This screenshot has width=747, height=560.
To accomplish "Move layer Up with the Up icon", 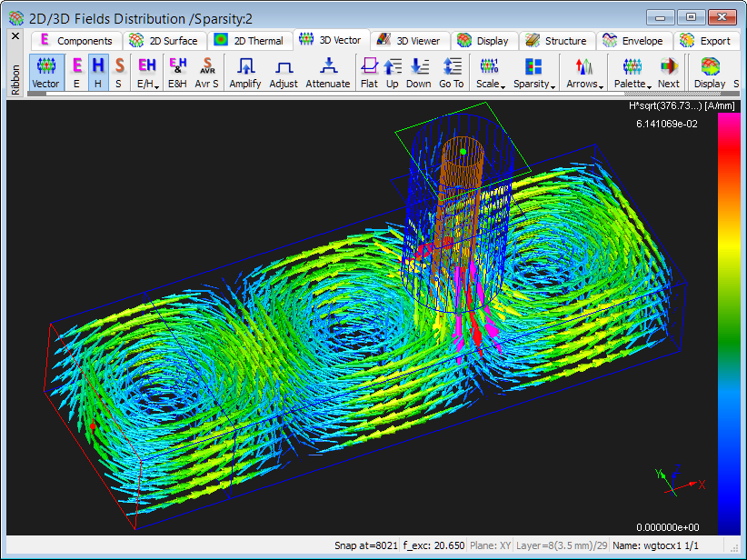I will pos(393,72).
